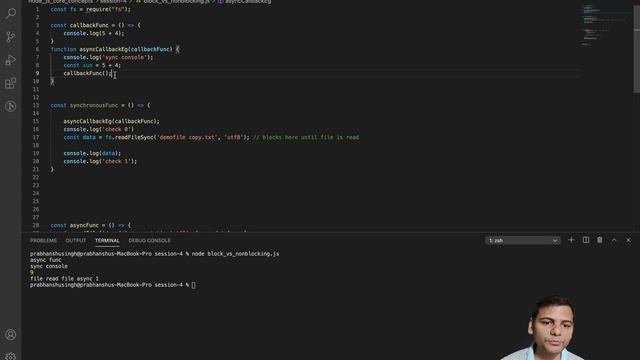Click terminal output 'file read file async 1'
This screenshot has height=360, width=640.
64,278
